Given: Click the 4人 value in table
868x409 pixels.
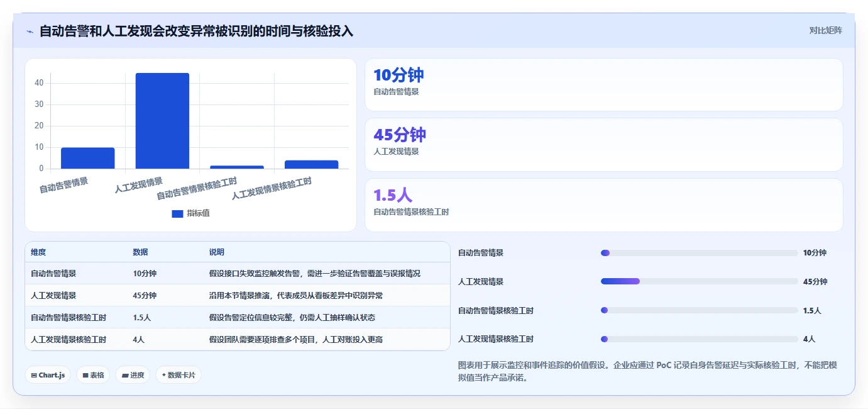Looking at the screenshot, I should point(138,339).
